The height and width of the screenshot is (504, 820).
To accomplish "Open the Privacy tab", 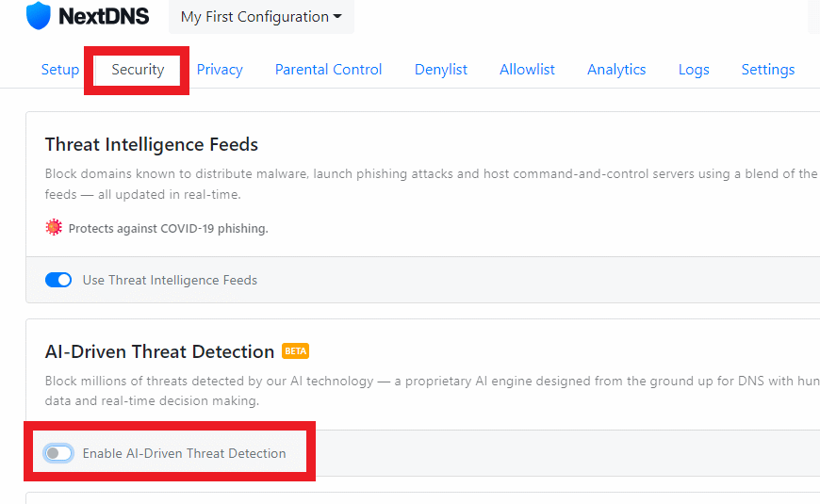I will [x=220, y=70].
